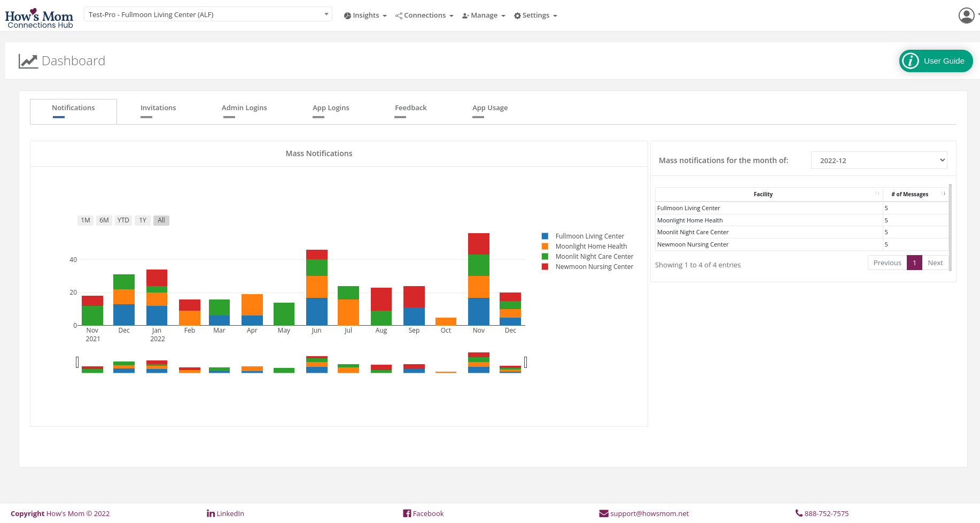Click the phone icon in footer
This screenshot has width=980, height=523.
click(x=799, y=513)
